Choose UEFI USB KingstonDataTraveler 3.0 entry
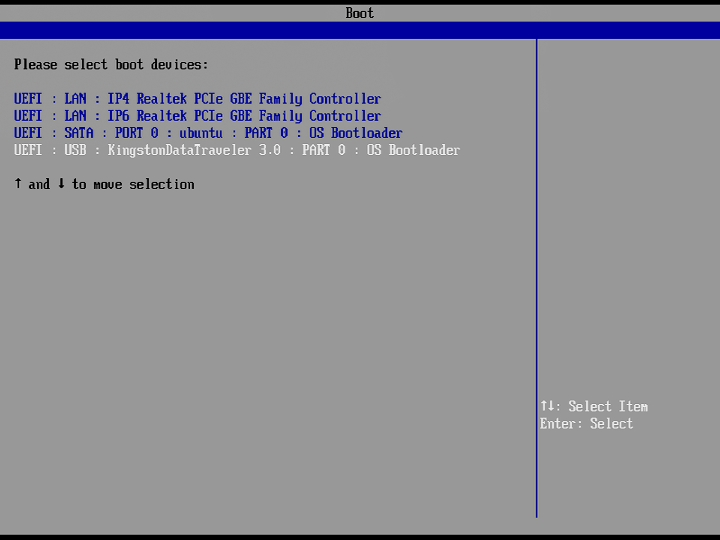 pos(237,150)
